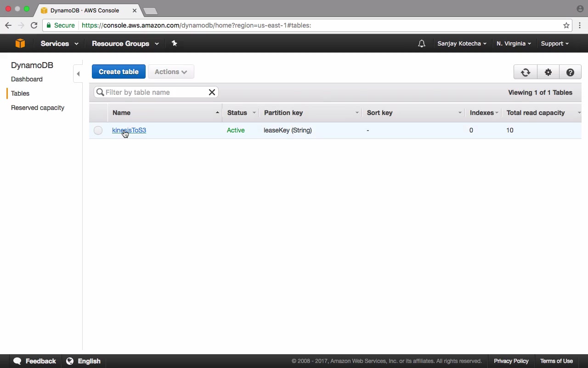This screenshot has height=368, width=588.
Task: Click the browser forward arrow
Action: pos(21,25)
